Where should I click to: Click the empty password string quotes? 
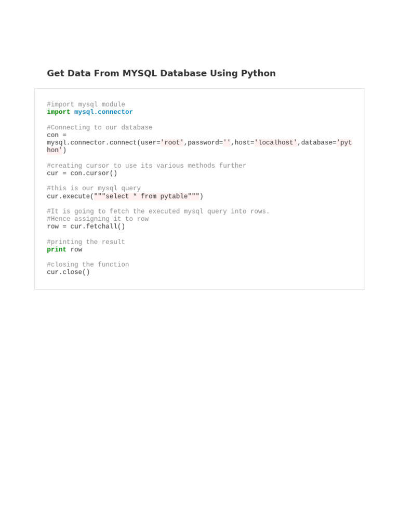[227, 142]
